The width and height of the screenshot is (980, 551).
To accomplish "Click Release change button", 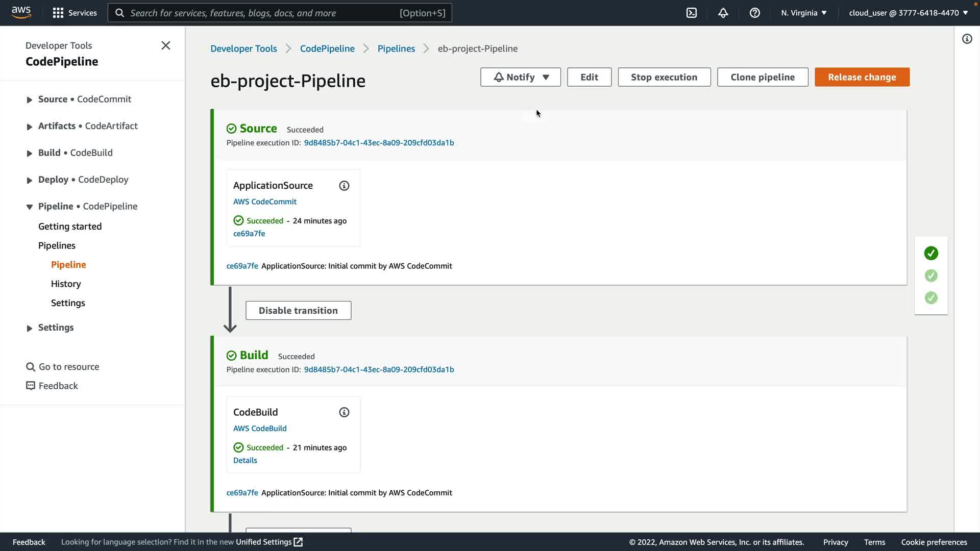I will [862, 77].
